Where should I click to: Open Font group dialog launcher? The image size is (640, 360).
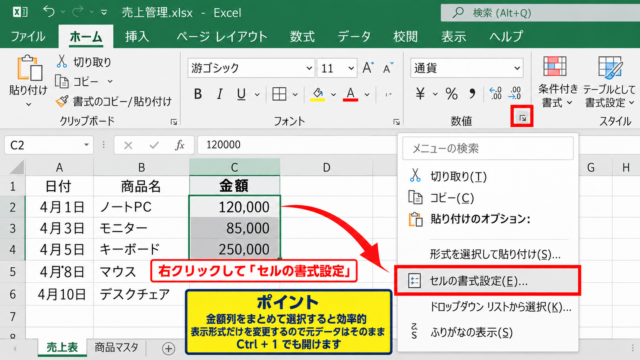396,122
